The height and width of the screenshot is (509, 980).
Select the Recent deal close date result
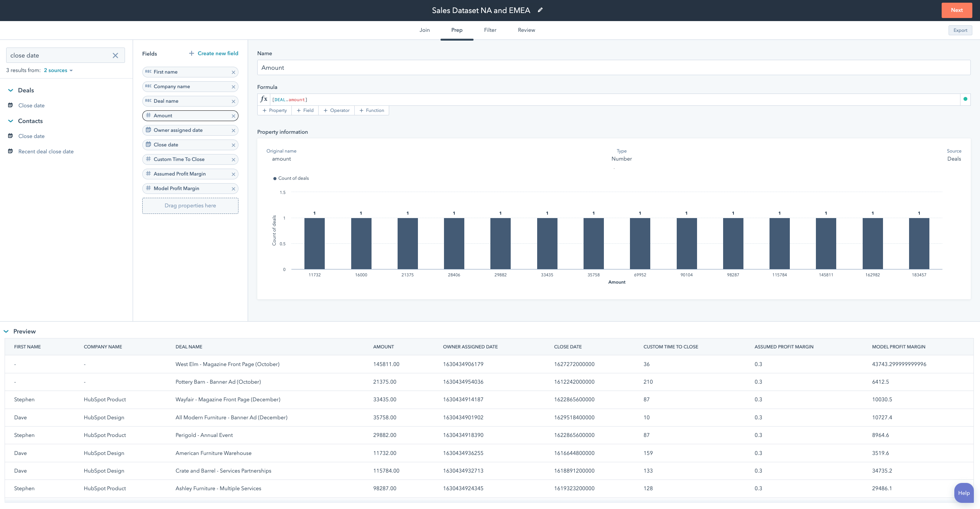46,151
